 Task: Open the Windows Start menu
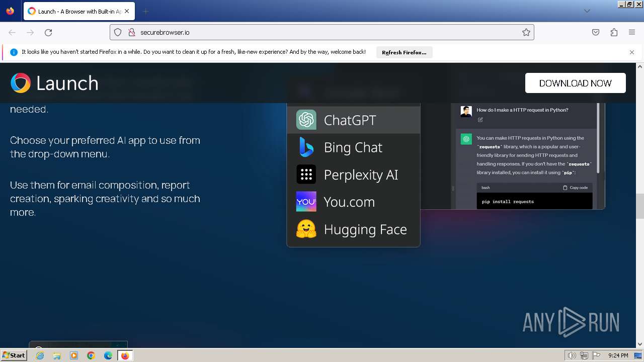(14, 355)
